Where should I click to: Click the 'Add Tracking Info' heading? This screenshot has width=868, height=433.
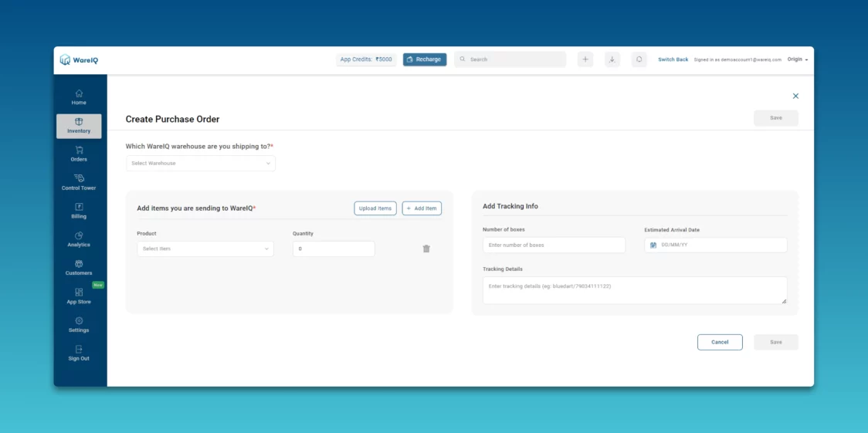[510, 206]
